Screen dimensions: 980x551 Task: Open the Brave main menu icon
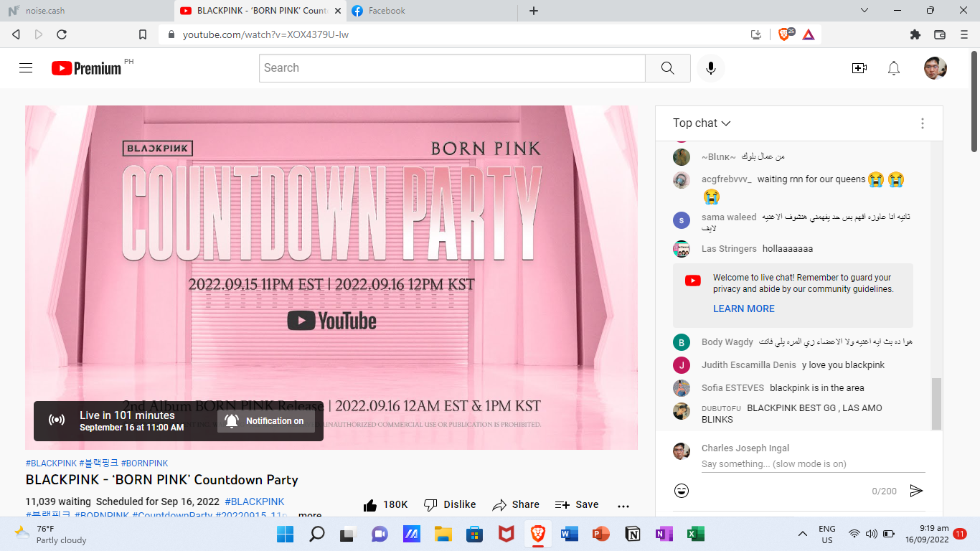[x=964, y=34]
